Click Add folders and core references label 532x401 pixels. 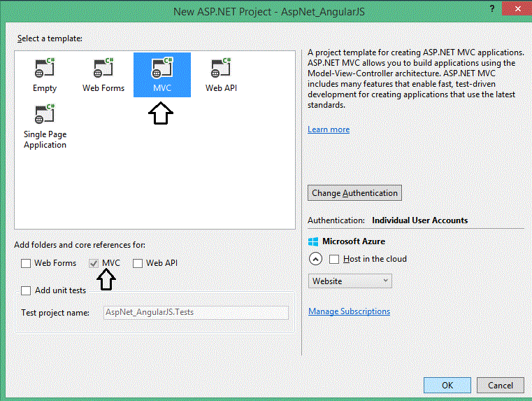click(80, 245)
